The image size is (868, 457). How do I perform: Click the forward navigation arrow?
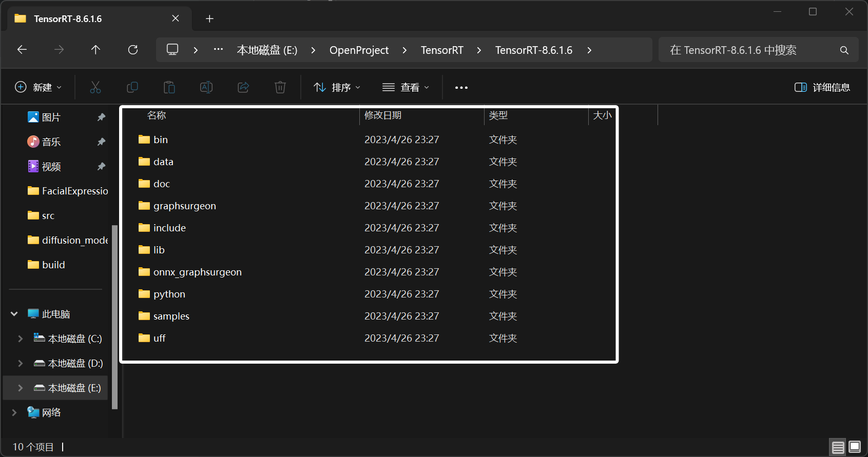pos(59,50)
